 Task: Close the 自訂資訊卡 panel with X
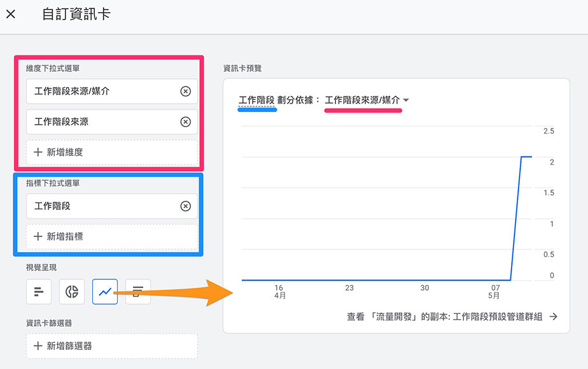pos(11,14)
